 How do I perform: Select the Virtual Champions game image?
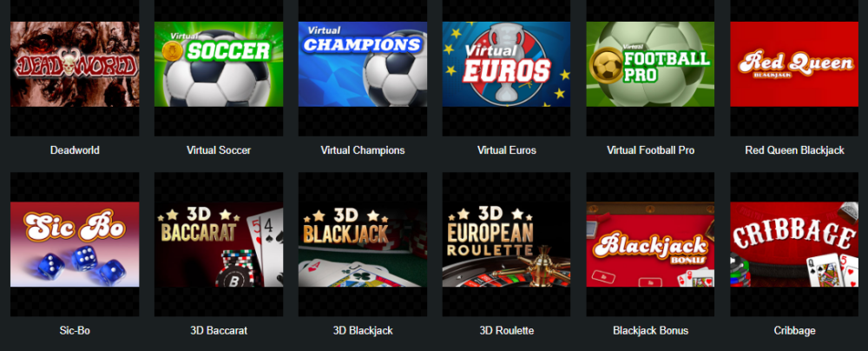click(x=363, y=64)
